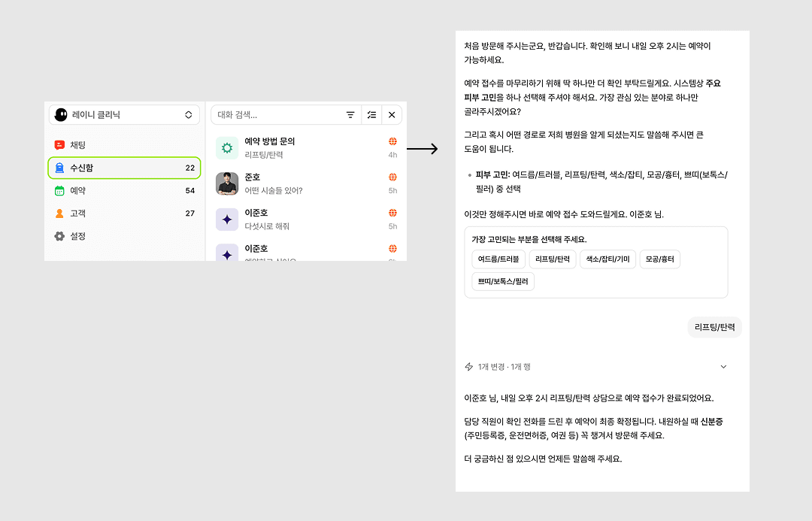Open the 레이니 클리닉 workspace switcher
Viewport: 812px width, 521px height.
pyautogui.click(x=124, y=115)
